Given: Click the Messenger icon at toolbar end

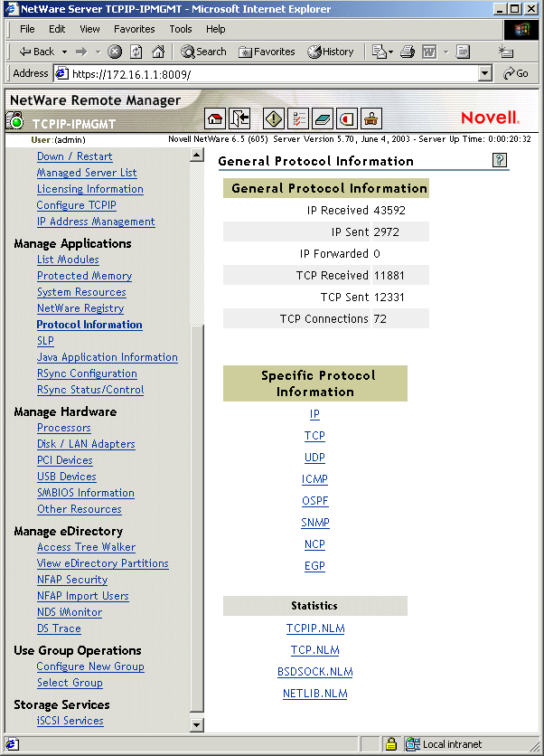Looking at the screenshot, I should point(506,52).
